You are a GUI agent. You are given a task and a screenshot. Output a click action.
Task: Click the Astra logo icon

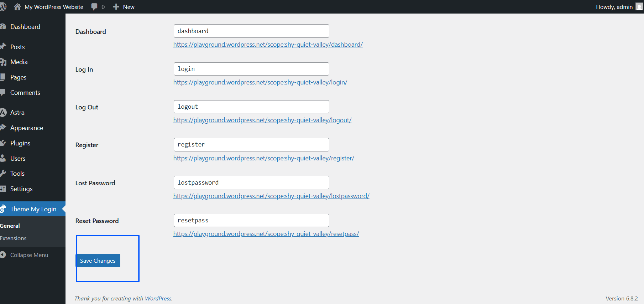tap(3, 113)
